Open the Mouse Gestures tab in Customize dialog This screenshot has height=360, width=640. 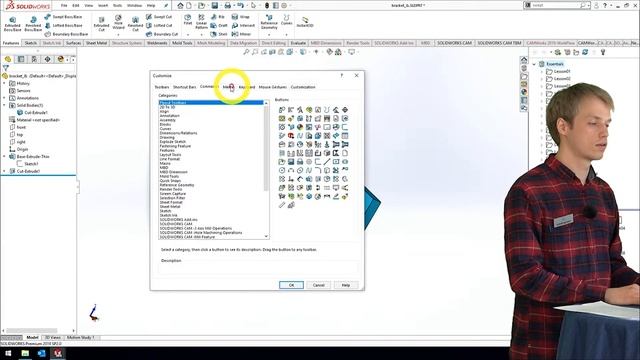coord(273,87)
